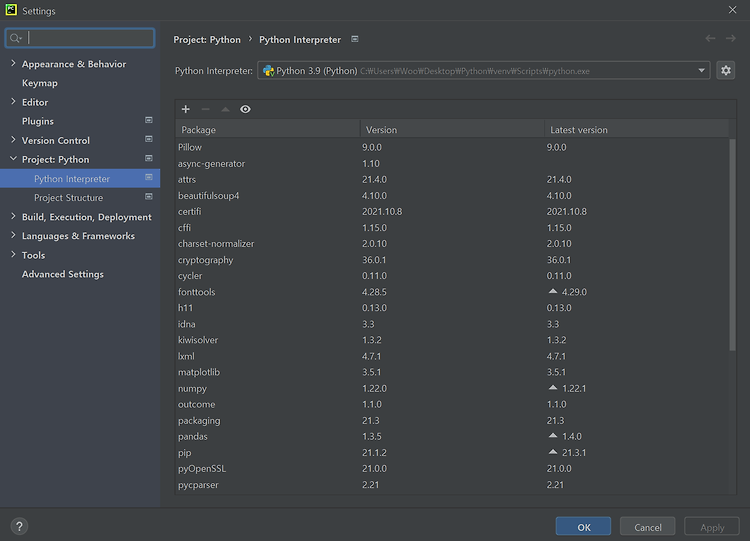The image size is (750, 541).
Task: Sort by the Package column header
Action: pyautogui.click(x=268, y=130)
